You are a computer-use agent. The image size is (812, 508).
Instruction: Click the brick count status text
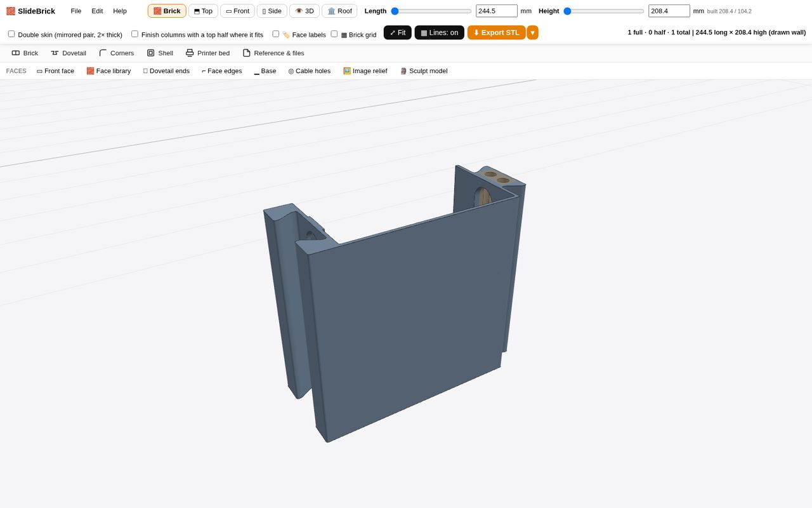[x=717, y=32]
